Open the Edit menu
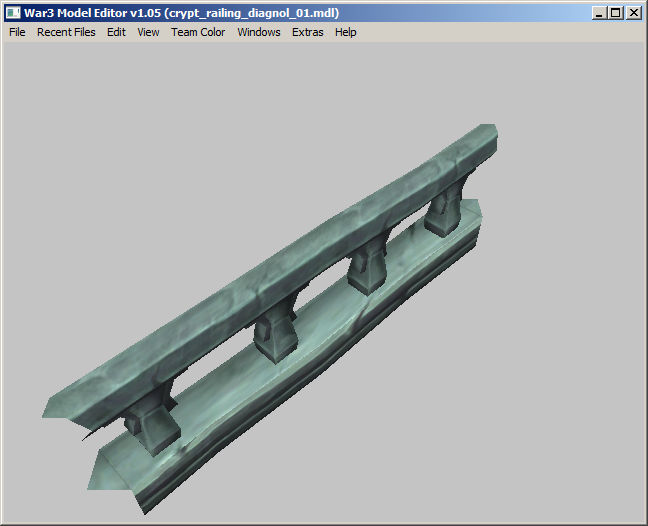 coord(116,32)
